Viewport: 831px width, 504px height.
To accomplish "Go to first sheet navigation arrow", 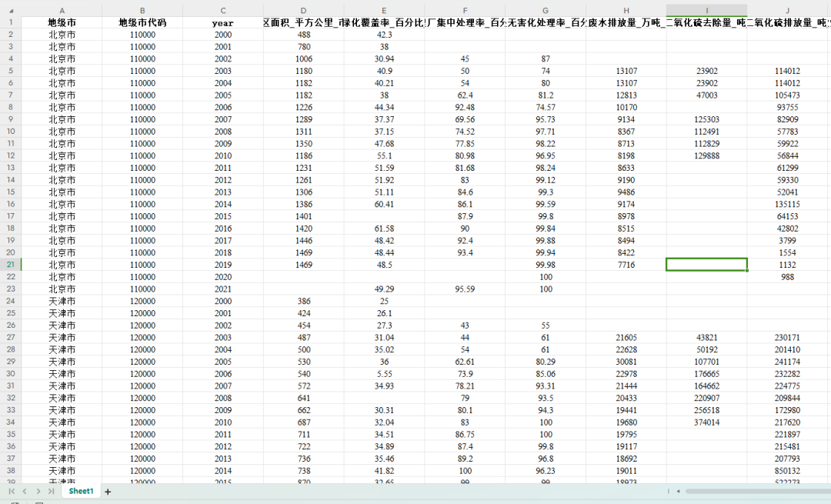I will [x=12, y=491].
